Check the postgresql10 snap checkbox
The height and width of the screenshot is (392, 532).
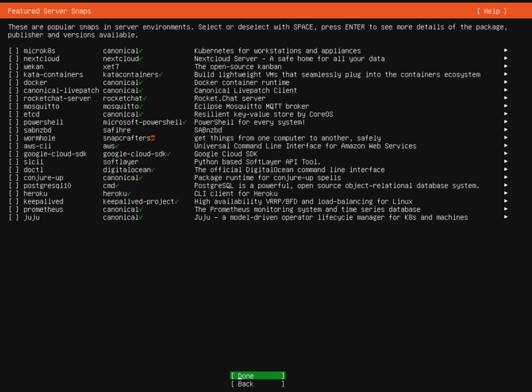pyautogui.click(x=14, y=186)
